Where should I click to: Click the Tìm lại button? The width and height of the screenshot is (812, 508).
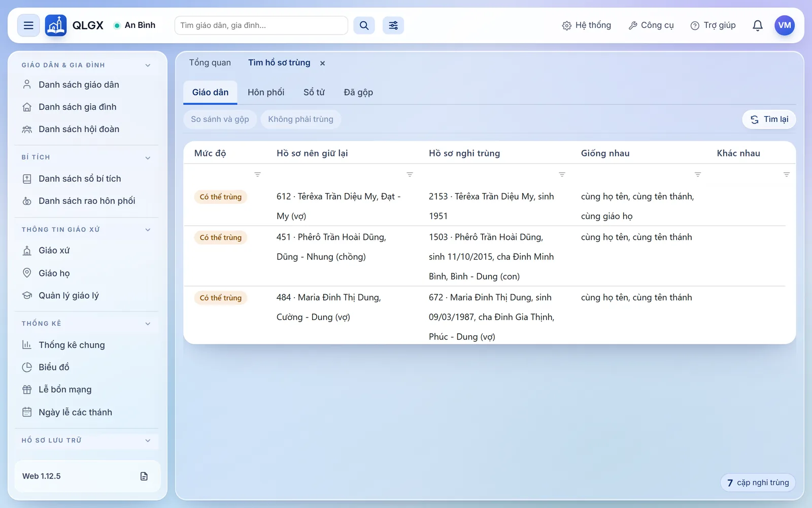tap(769, 119)
